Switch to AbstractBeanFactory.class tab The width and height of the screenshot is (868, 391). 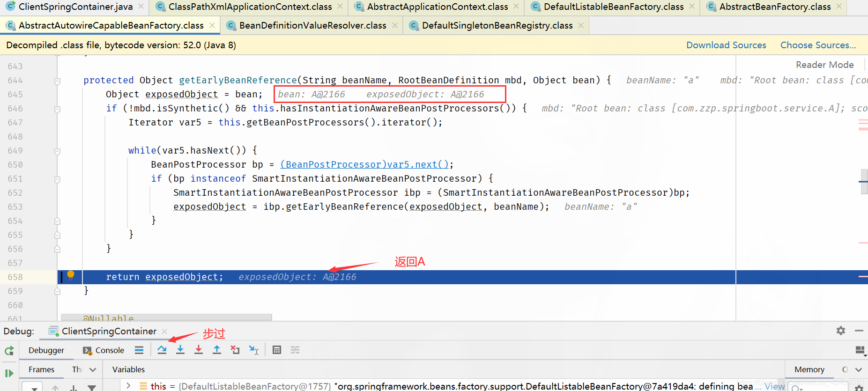click(x=775, y=7)
